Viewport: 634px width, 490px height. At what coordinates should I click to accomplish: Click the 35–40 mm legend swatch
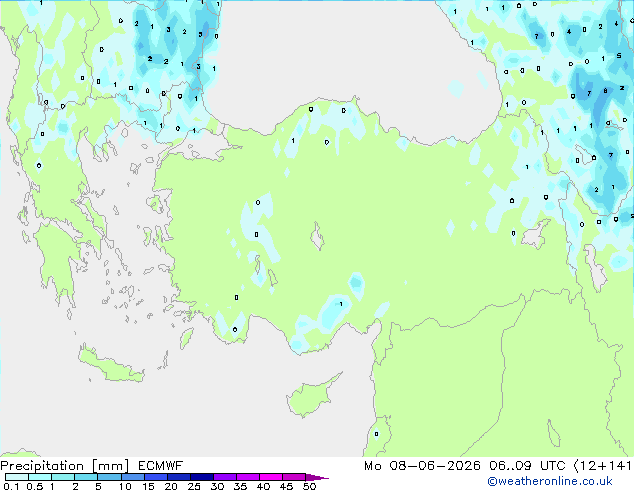(247, 477)
